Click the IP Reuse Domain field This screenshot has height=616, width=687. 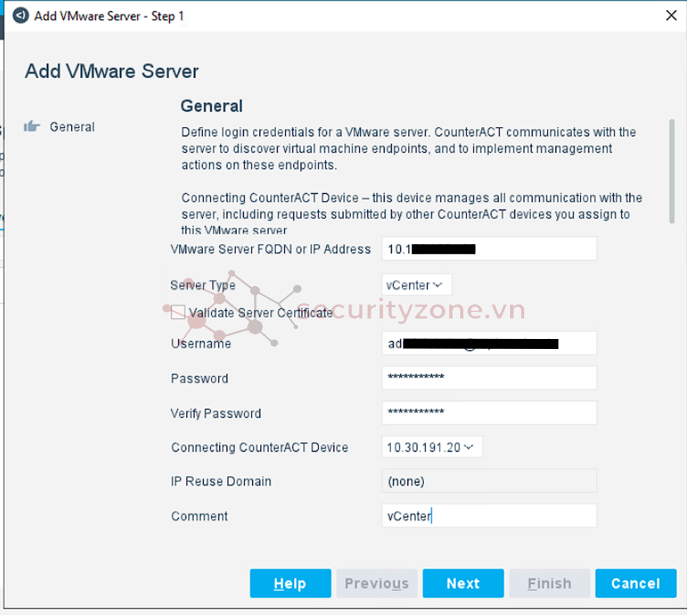489,481
